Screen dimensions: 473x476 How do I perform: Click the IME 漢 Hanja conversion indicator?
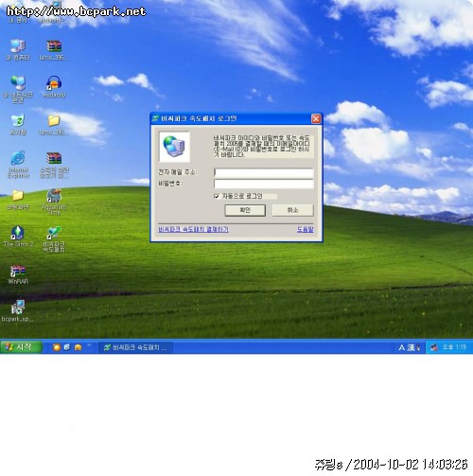411,347
